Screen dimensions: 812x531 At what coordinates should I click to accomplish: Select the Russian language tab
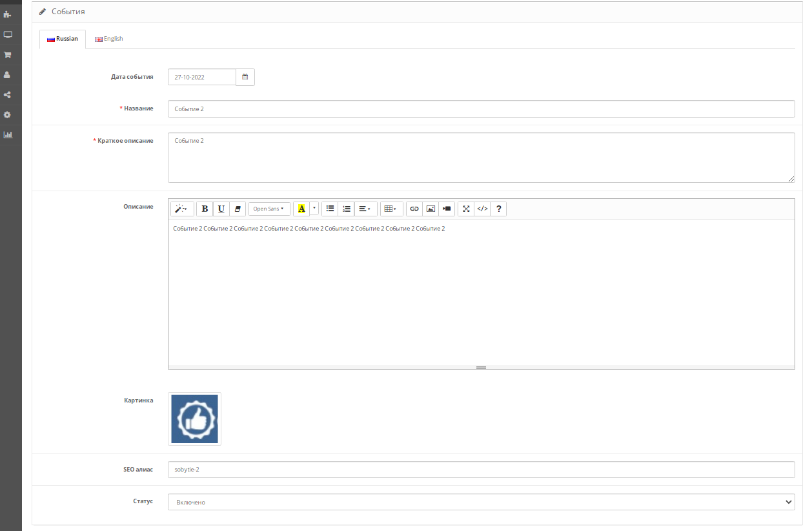(x=63, y=39)
